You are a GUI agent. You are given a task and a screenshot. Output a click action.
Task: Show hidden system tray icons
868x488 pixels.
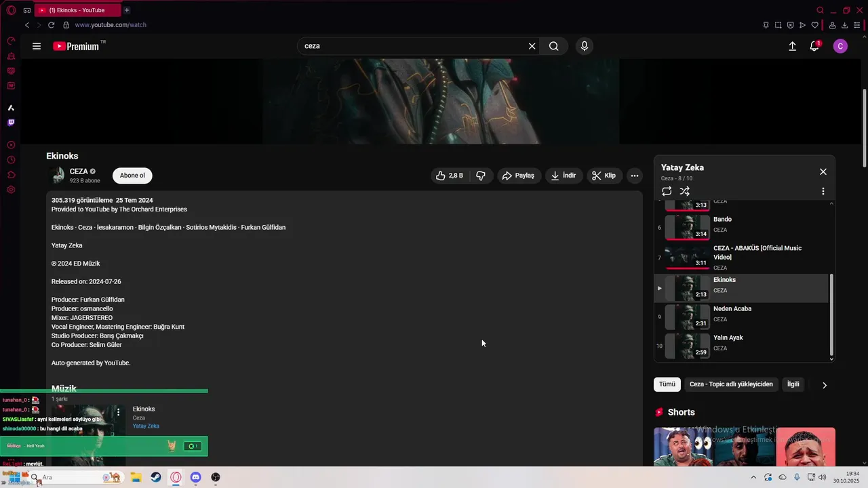coord(753,477)
